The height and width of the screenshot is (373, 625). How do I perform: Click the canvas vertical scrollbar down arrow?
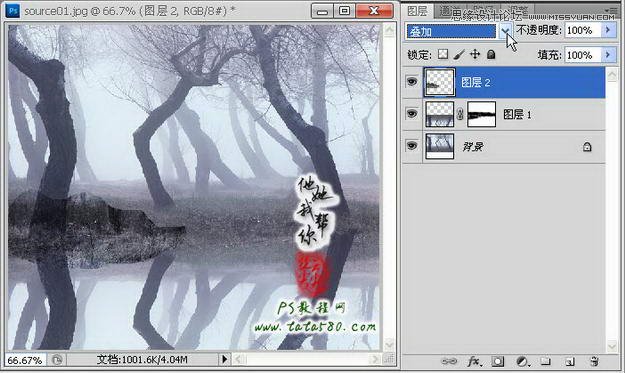[389, 344]
